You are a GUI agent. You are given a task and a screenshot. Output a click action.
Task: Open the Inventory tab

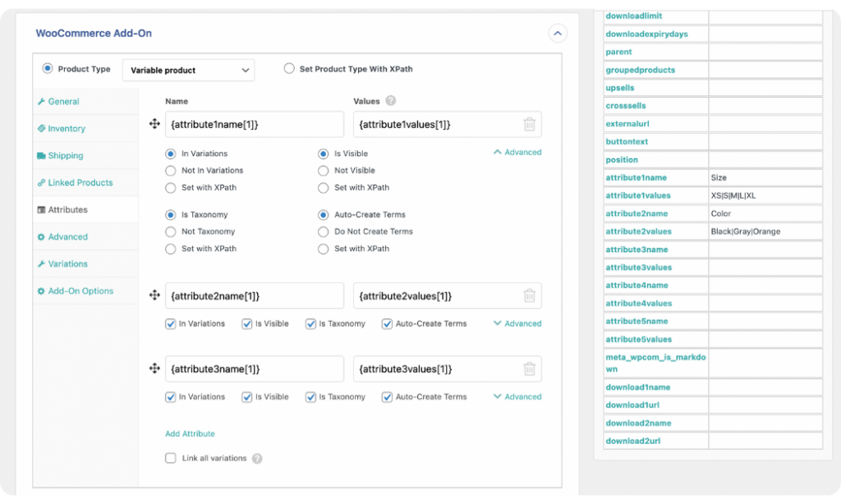click(66, 129)
